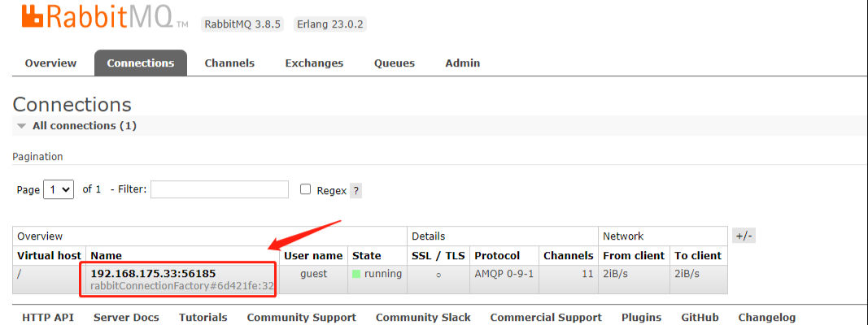
Task: Click the Erlang 23.0.2 version badge
Action: [330, 24]
